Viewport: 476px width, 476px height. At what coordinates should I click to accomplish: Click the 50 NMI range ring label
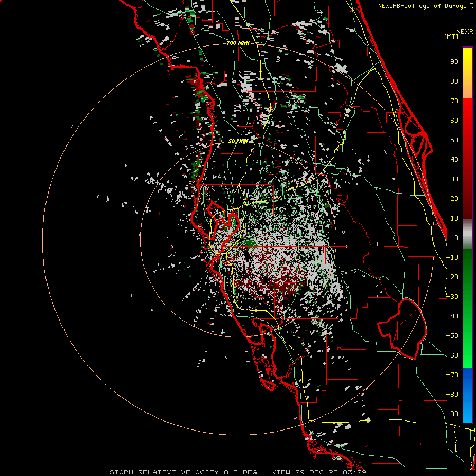(x=238, y=141)
